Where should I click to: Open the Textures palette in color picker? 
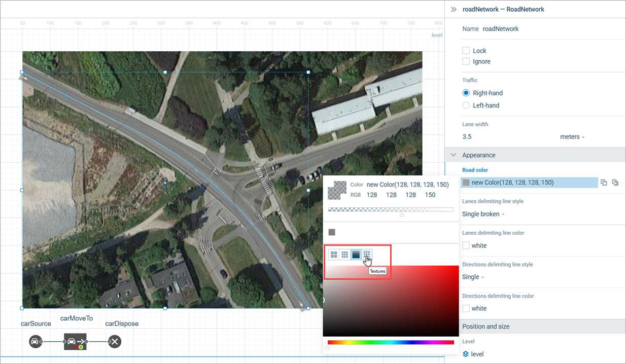[367, 254]
